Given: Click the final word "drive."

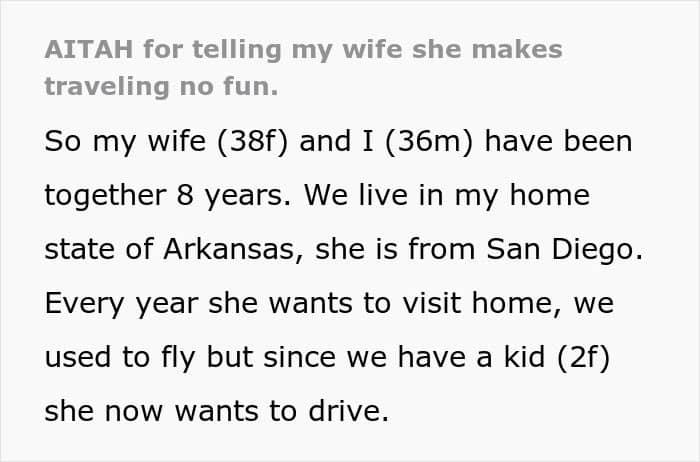Looking at the screenshot, I should [348, 411].
